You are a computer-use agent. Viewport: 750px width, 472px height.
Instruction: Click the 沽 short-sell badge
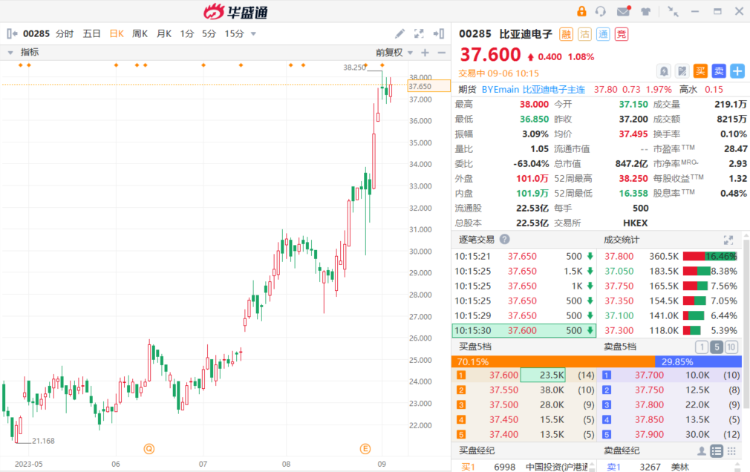[x=585, y=34]
